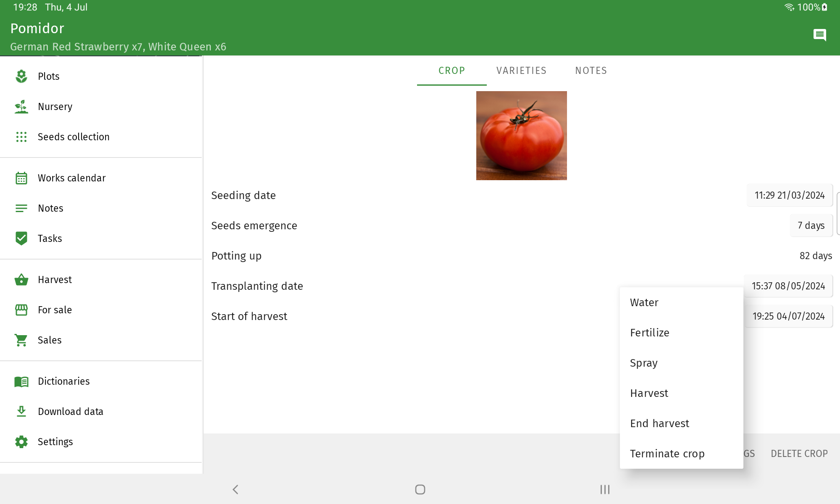Click the Tasks checkmark icon

tap(21, 239)
